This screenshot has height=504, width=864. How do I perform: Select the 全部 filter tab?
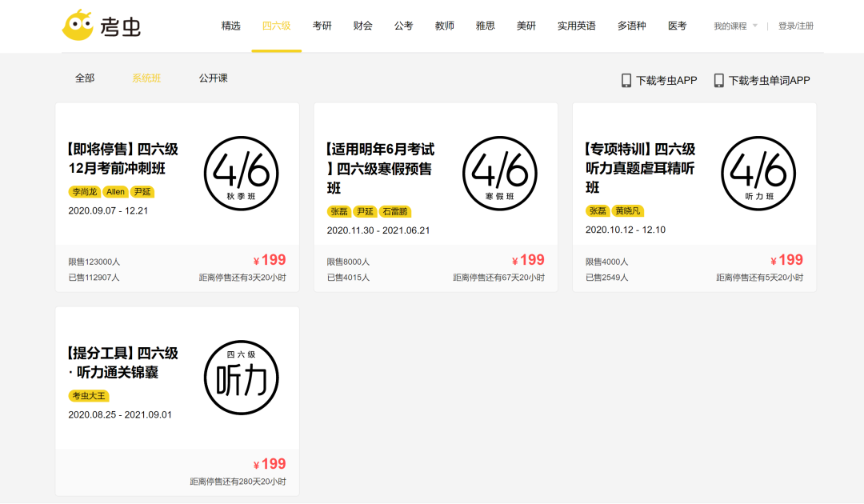(84, 79)
